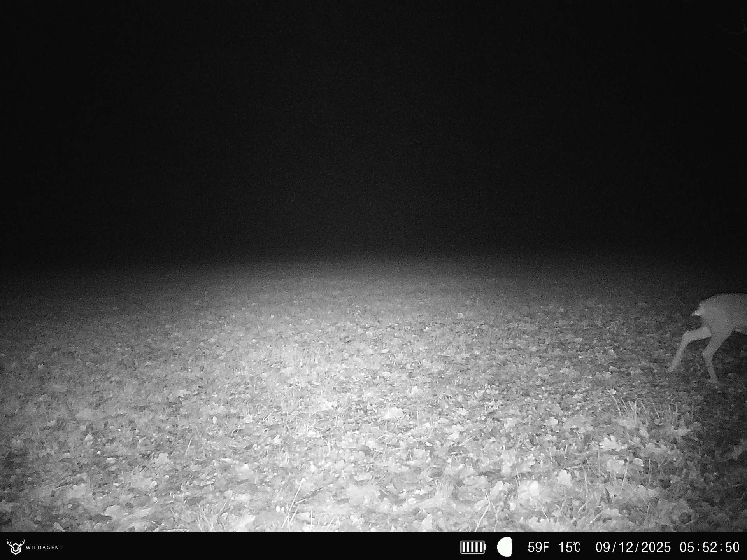Click the 15°C Celsius temperature reading
Image resolution: width=747 pixels, height=560 pixels.
pos(569,547)
